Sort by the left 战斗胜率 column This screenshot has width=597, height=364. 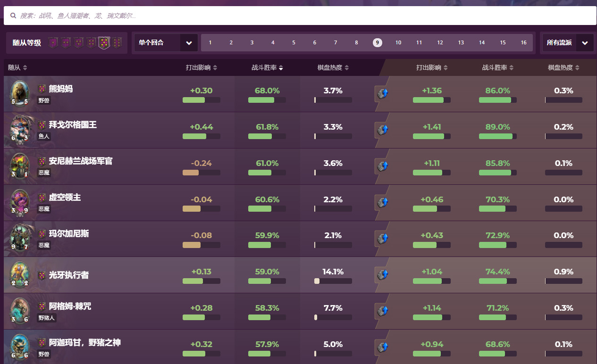pyautogui.click(x=267, y=68)
